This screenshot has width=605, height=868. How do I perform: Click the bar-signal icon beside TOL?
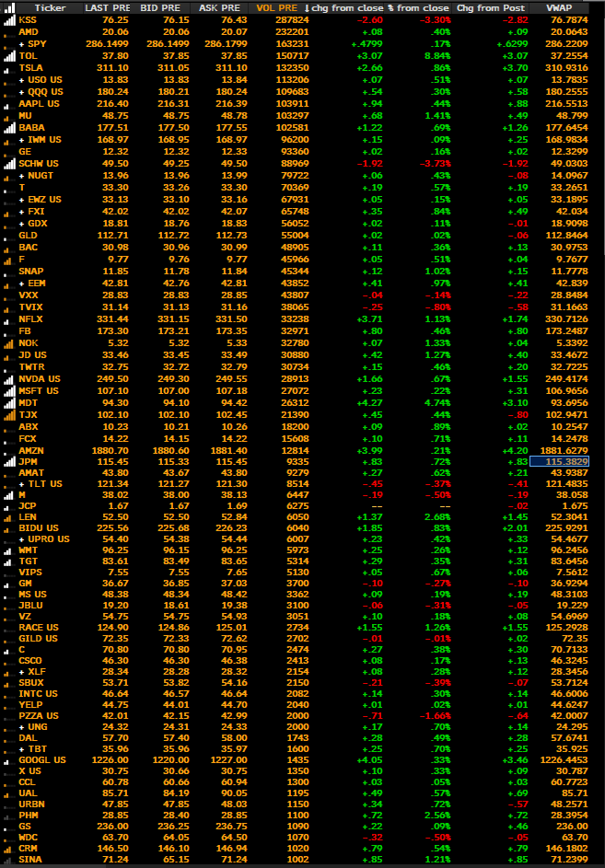[9, 56]
